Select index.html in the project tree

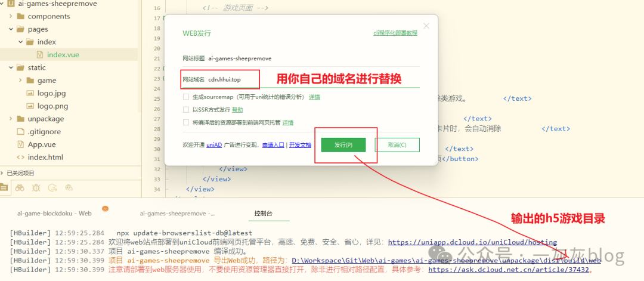click(x=45, y=157)
